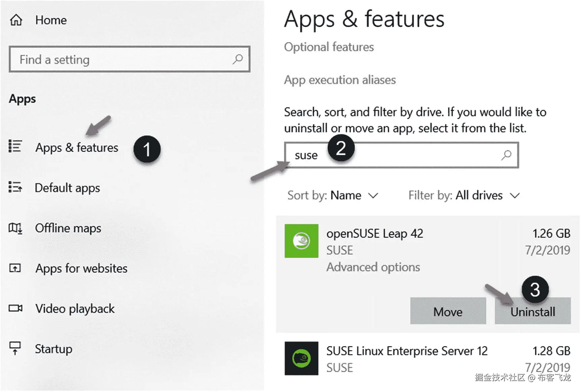Go to Home settings
Viewport: 581px width, 392px height.
(51, 20)
